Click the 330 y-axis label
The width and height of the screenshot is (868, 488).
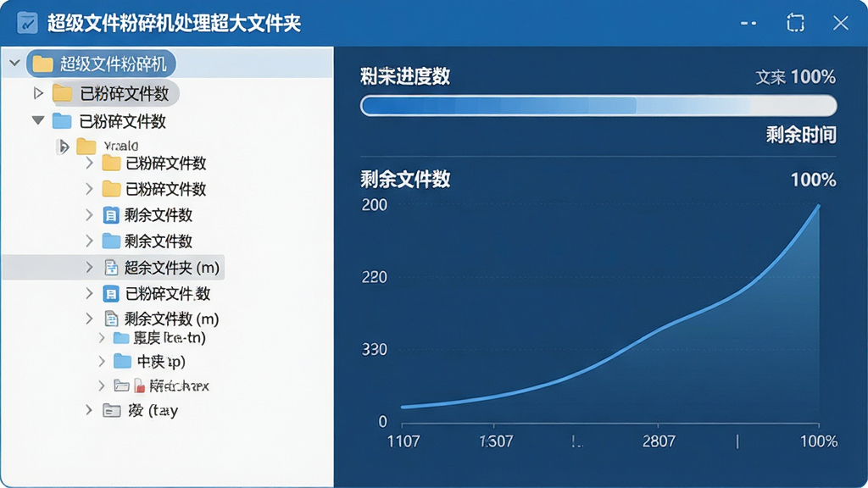(375, 349)
